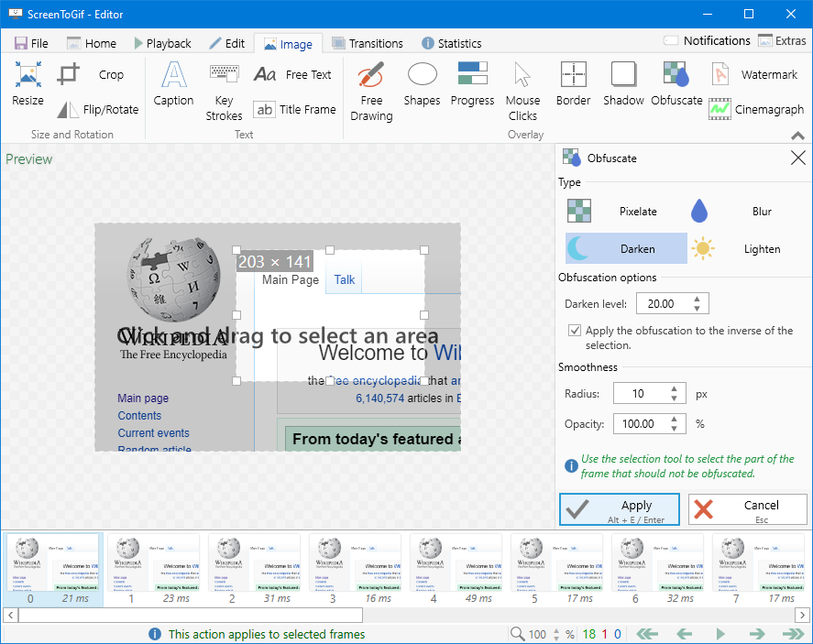Play the animation preview
Viewport: 813px width, 644px height.
click(720, 634)
